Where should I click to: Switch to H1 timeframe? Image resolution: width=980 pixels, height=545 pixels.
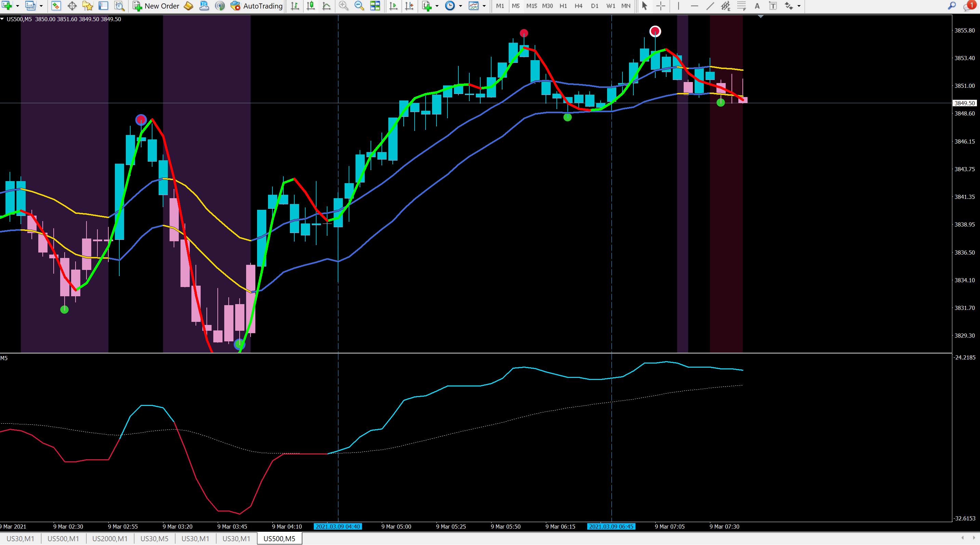[x=563, y=6]
